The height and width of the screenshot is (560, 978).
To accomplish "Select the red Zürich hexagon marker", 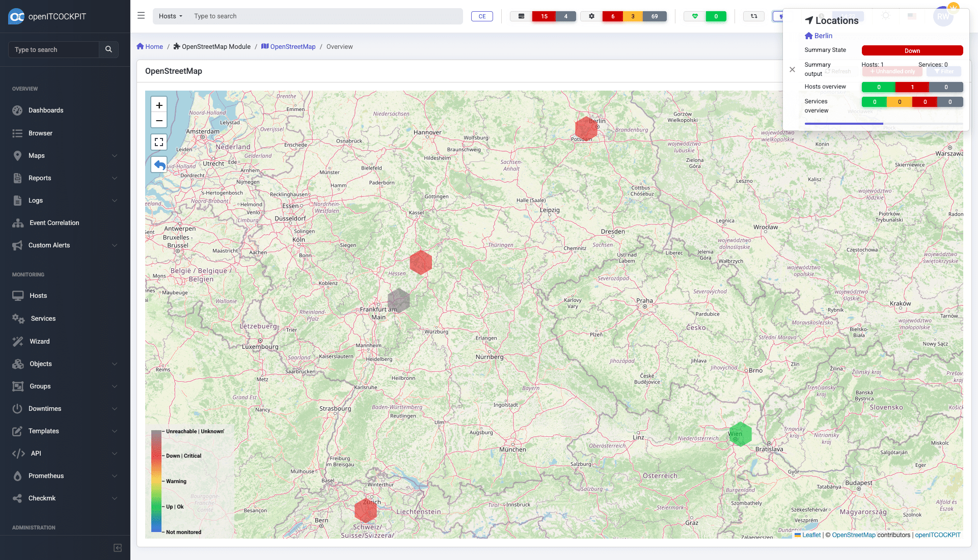I will [x=365, y=511].
